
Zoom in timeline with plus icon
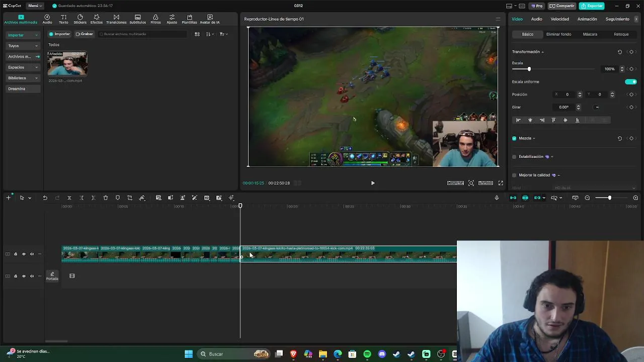coord(635,198)
